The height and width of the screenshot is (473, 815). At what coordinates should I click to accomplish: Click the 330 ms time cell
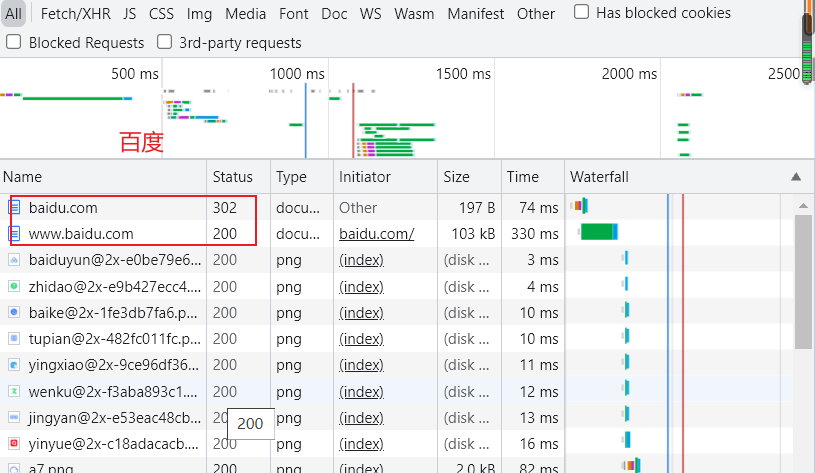[x=534, y=233]
